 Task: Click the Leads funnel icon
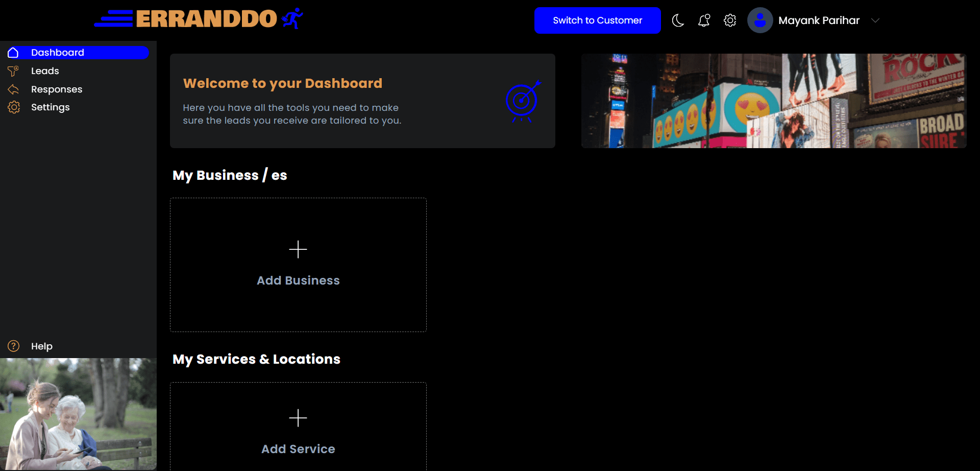click(13, 71)
